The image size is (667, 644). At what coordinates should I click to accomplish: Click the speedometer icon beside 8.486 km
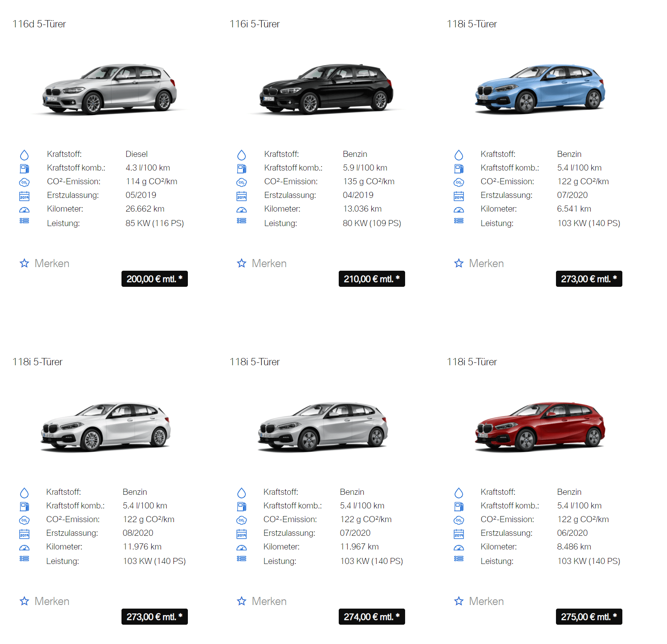tap(459, 547)
